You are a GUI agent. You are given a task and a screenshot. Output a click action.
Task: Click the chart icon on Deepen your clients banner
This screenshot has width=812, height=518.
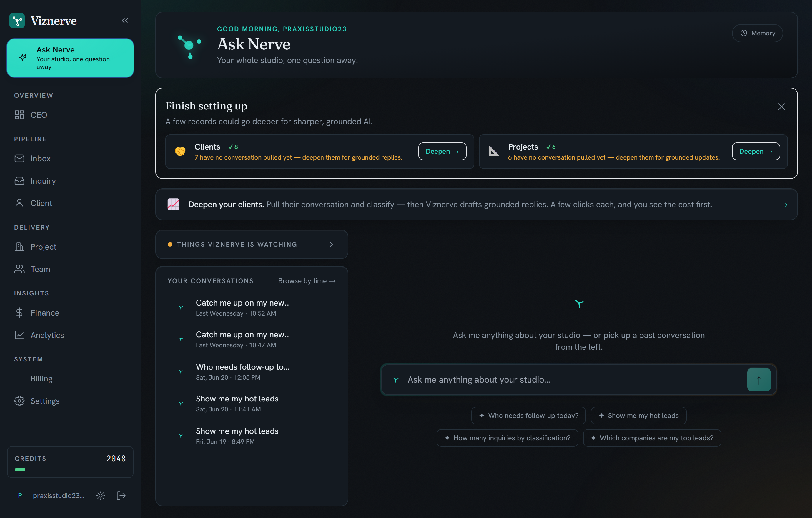coord(173,204)
